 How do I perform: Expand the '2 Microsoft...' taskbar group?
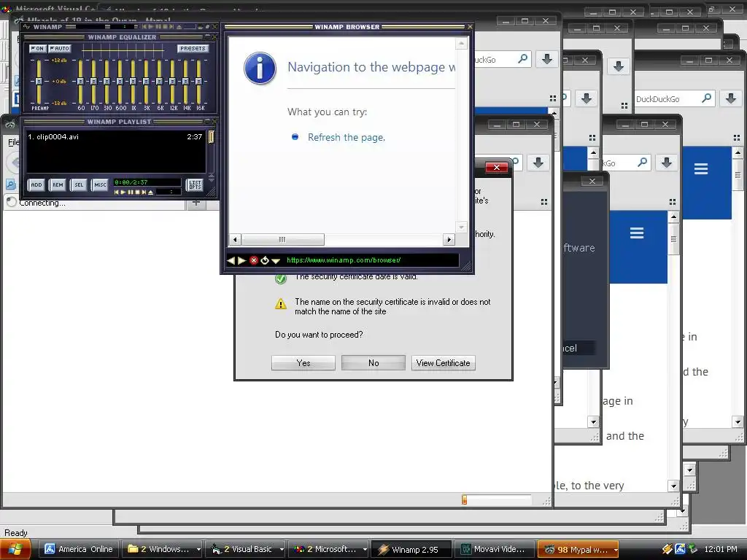(328, 549)
